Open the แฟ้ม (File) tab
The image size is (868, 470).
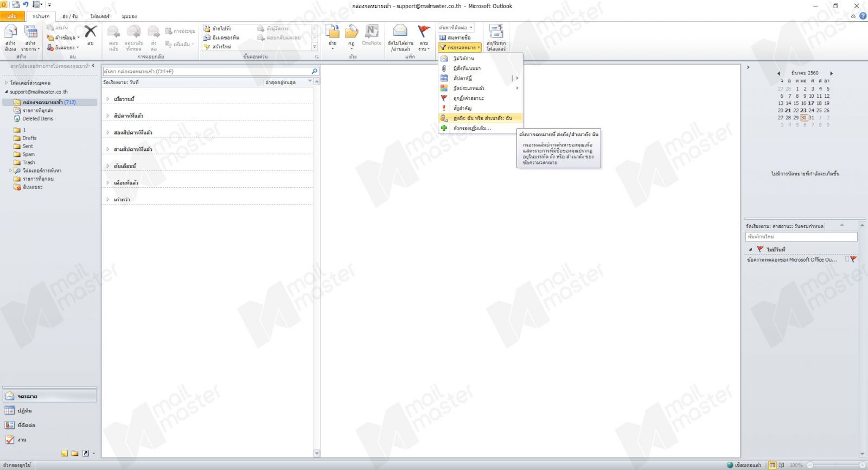pyautogui.click(x=12, y=16)
